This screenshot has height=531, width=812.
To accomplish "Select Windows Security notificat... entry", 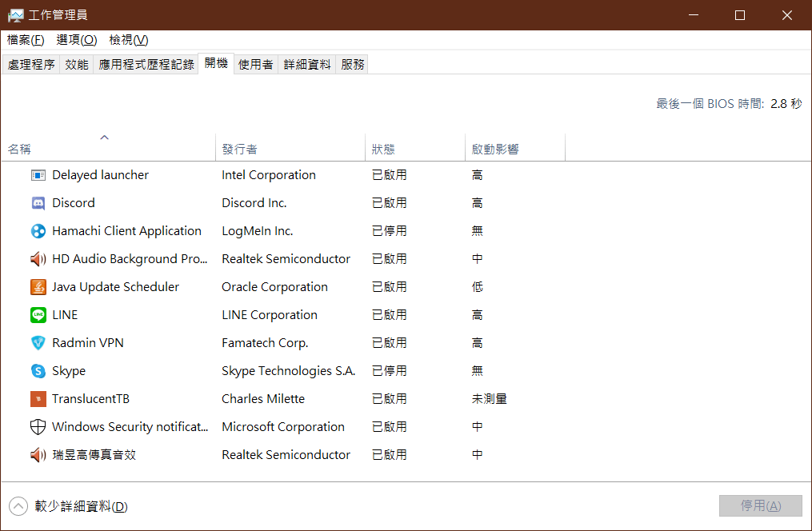I will pyautogui.click(x=130, y=427).
